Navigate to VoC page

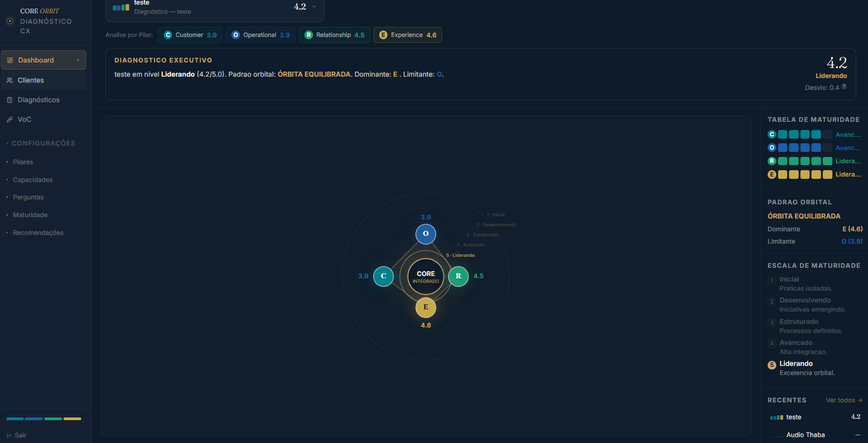pyautogui.click(x=43, y=120)
